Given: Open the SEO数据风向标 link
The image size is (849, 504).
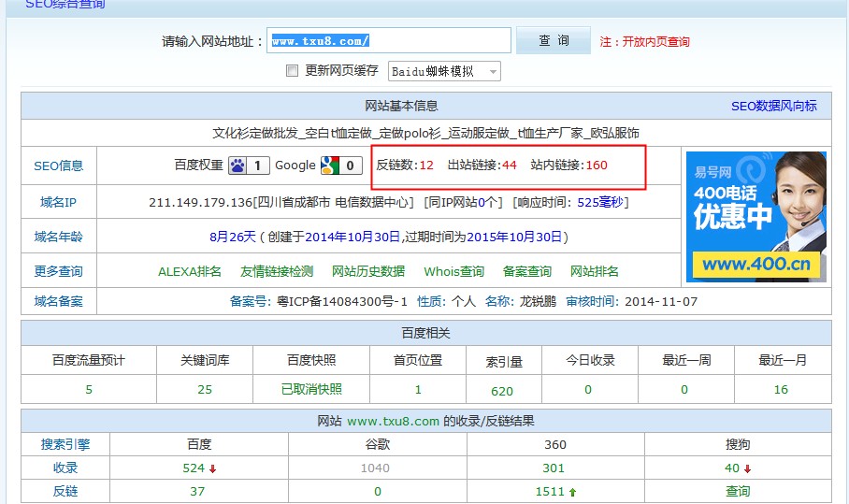Looking at the screenshot, I should pos(773,106).
